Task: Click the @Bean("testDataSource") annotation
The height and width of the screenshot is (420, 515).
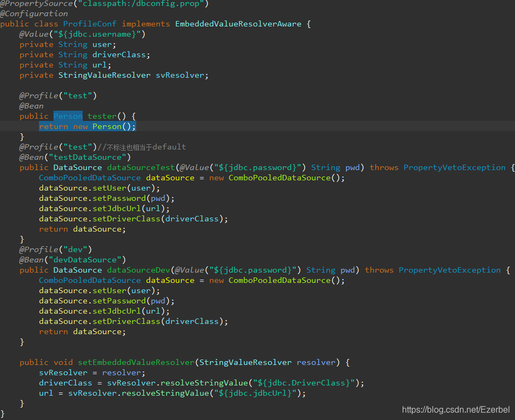Action: pyautogui.click(x=75, y=157)
